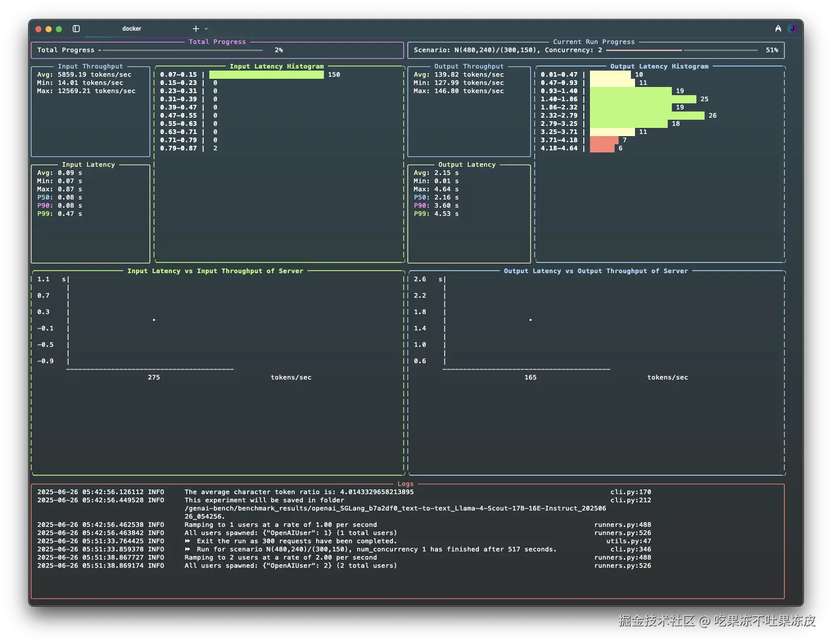The height and width of the screenshot is (644, 832).
Task: Select the 'Ramping to 1 users' log line
Action: click(x=281, y=525)
